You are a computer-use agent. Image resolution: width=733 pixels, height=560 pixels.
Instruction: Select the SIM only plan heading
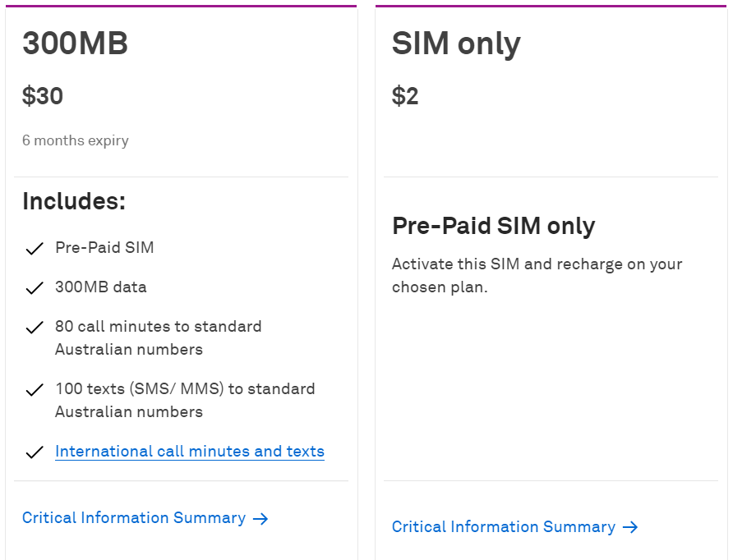pos(456,44)
